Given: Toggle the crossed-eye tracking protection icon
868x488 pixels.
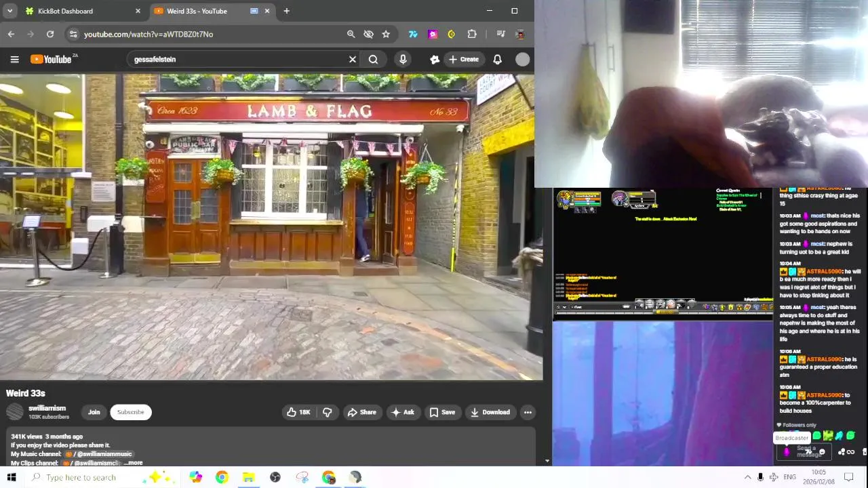Looking at the screenshot, I should tap(368, 34).
